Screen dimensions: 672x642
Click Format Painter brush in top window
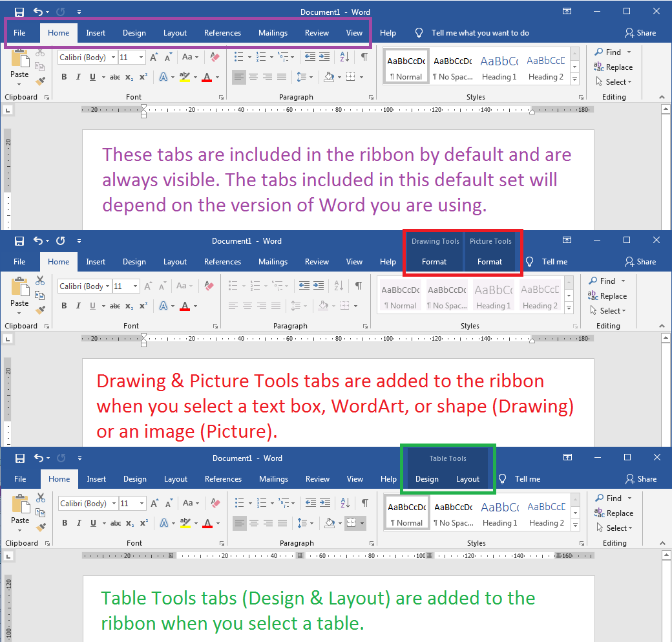40,81
